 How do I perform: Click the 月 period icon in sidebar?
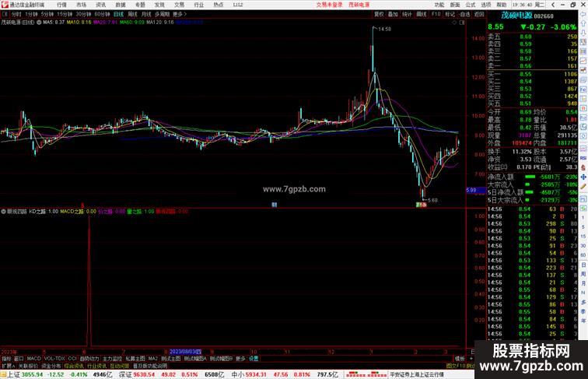(583, 284)
